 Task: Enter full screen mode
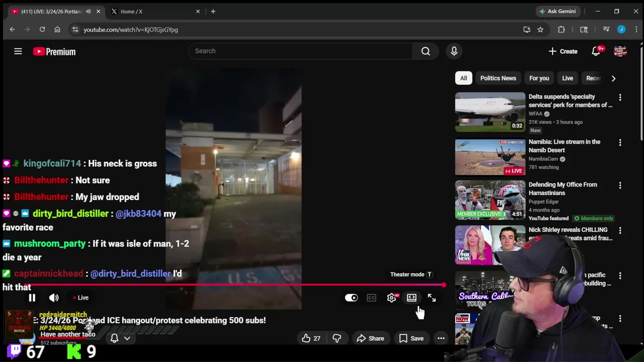tap(432, 298)
